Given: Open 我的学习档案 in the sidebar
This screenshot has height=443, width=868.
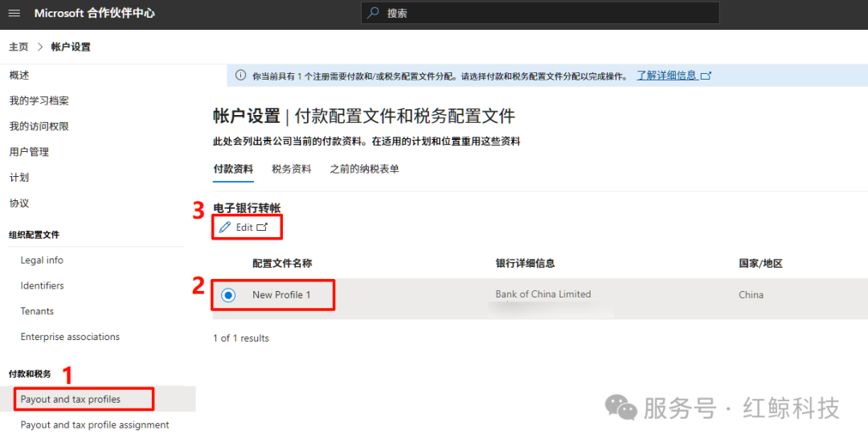Looking at the screenshot, I should pos(39,100).
